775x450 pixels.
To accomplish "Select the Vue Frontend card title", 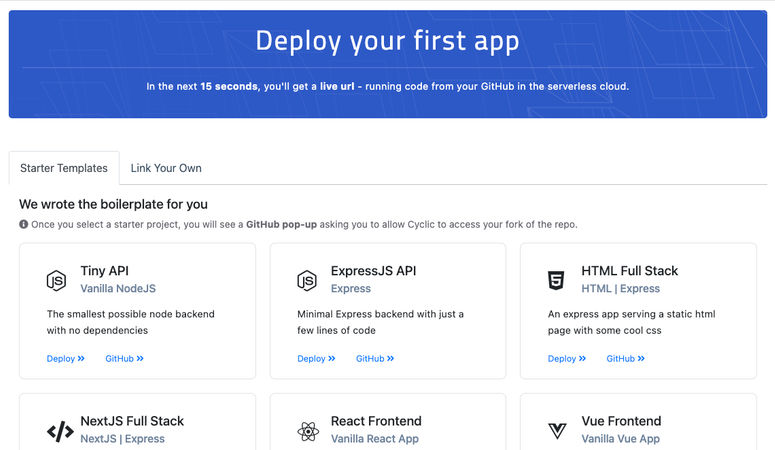I will (621, 421).
